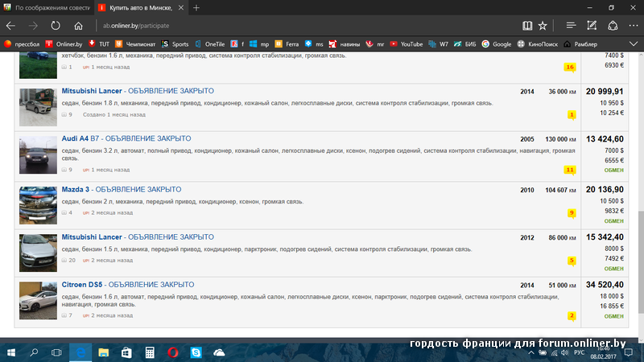The width and height of the screenshot is (644, 362).
Task: Open Task View on the taskbar
Action: point(56,352)
